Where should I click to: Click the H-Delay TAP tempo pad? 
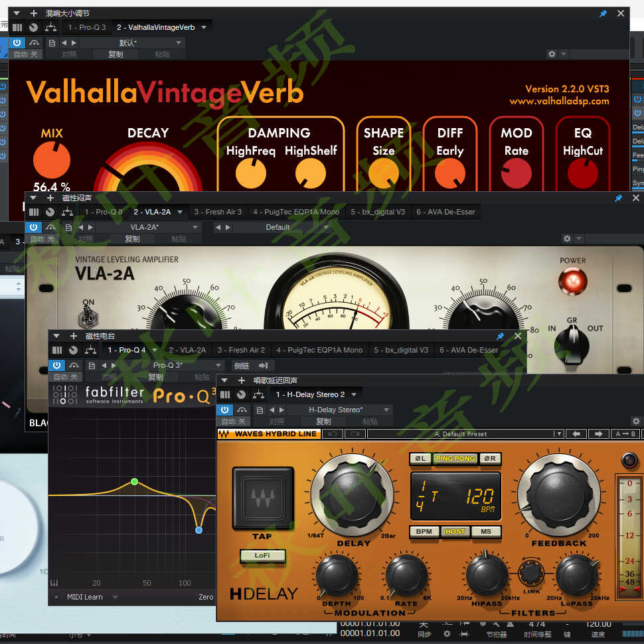point(263,498)
